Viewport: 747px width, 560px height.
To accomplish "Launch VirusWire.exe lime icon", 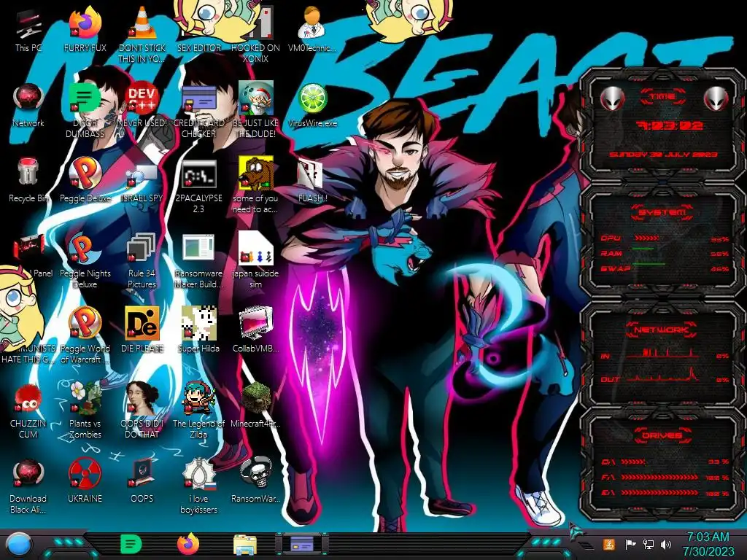I will (312, 105).
